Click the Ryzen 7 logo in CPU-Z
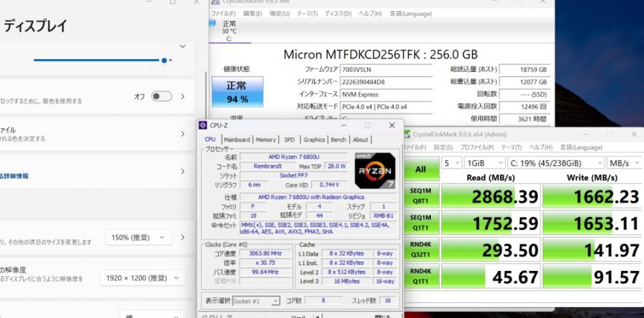The height and width of the screenshot is (318, 644). pyautogui.click(x=375, y=171)
